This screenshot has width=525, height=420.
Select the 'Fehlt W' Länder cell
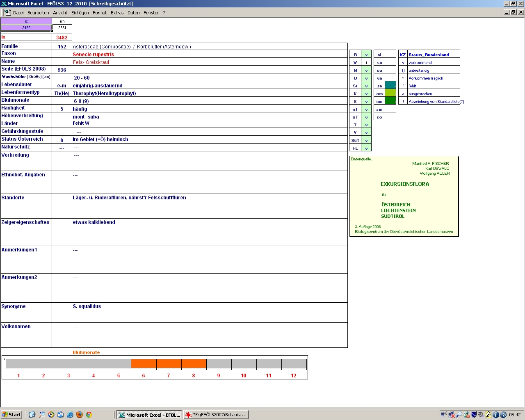tap(210, 123)
